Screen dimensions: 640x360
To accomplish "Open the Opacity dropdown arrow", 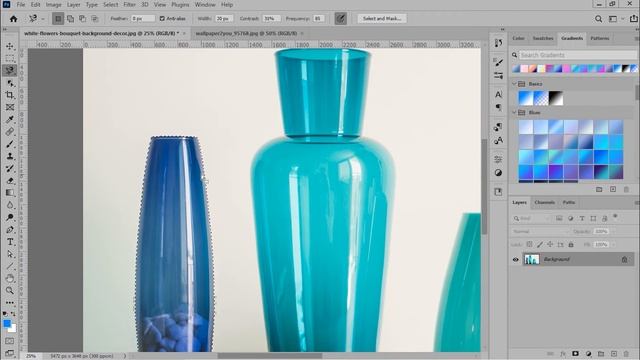I will (613, 231).
